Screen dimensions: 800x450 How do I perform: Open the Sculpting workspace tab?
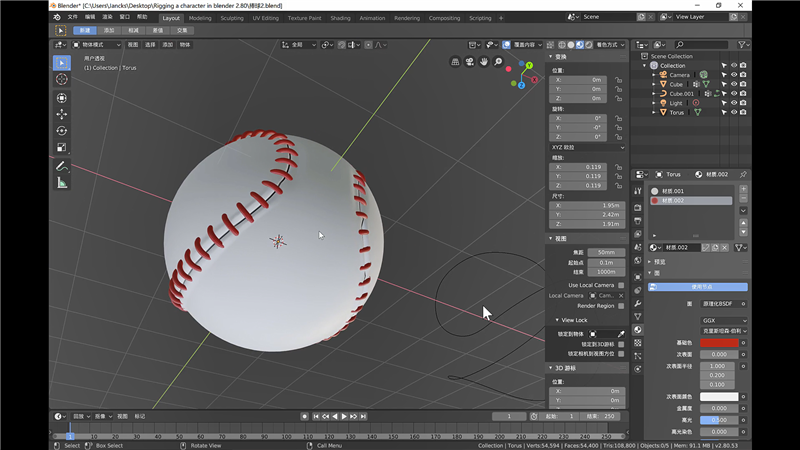pos(232,18)
